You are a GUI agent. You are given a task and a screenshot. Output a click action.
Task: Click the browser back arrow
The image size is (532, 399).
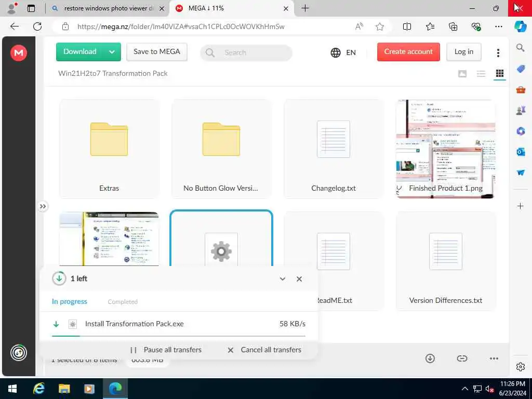15,26
